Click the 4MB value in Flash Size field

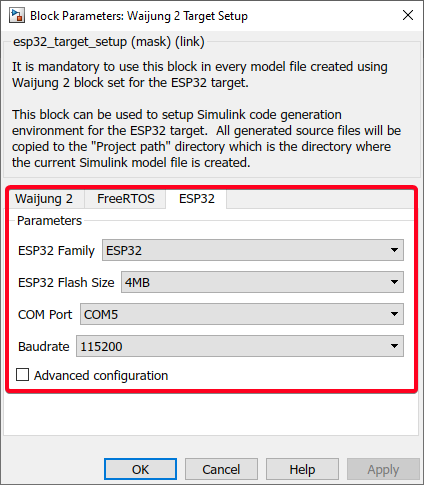click(137, 283)
